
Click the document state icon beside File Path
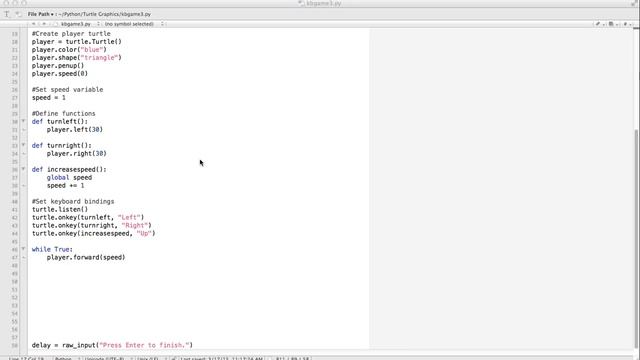18,14
